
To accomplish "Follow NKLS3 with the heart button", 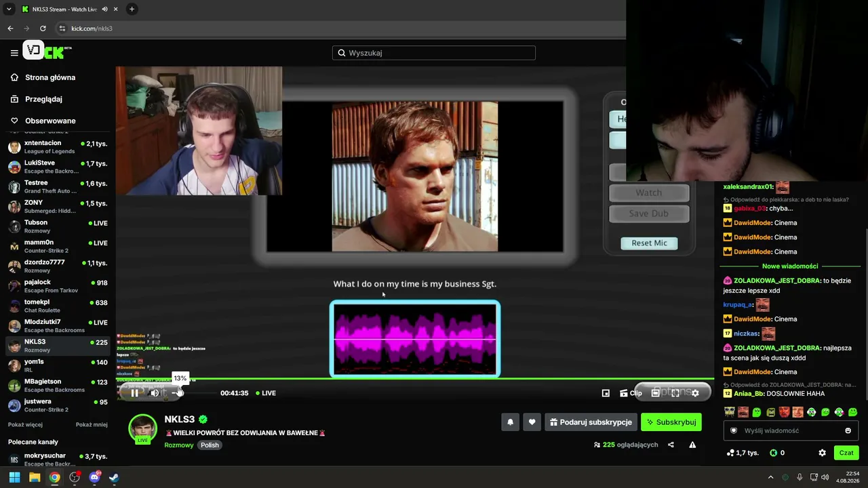I will click(532, 422).
